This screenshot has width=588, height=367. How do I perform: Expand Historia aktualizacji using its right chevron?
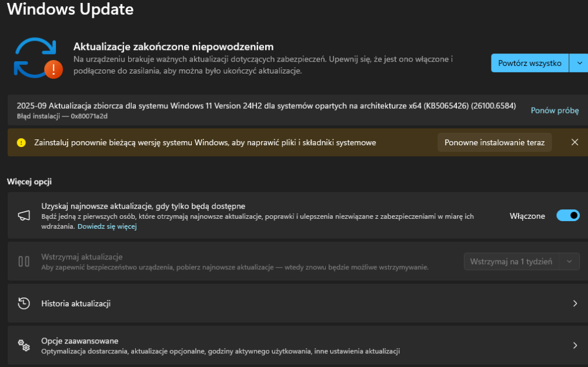coord(575,303)
